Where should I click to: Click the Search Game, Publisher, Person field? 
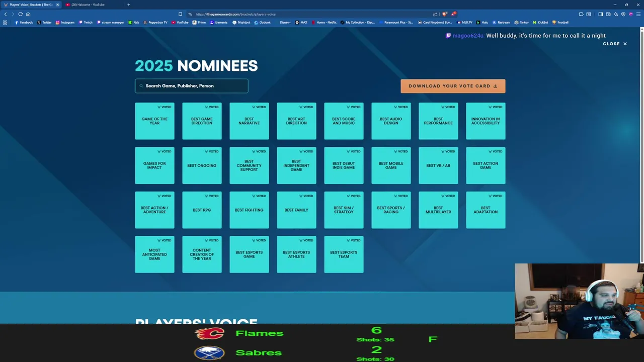192,86
